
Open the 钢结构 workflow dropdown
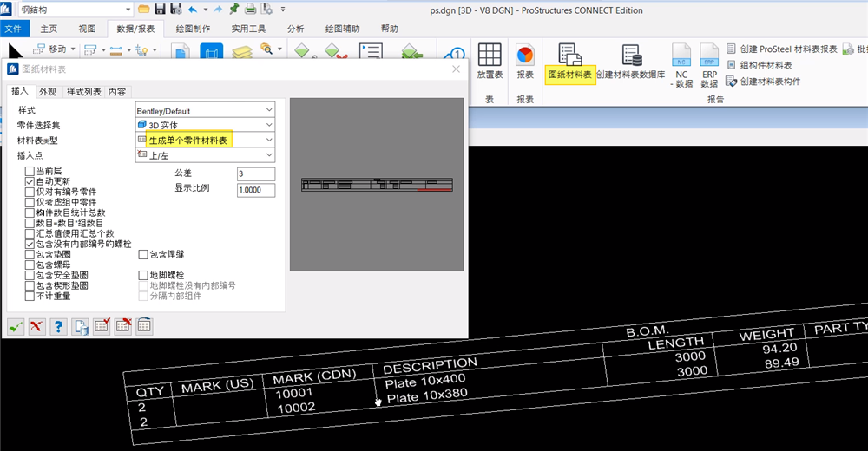pyautogui.click(x=76, y=10)
